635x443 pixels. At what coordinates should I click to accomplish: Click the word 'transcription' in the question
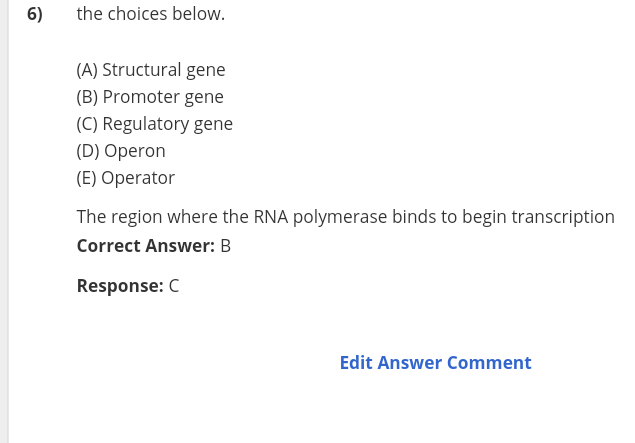[563, 217]
